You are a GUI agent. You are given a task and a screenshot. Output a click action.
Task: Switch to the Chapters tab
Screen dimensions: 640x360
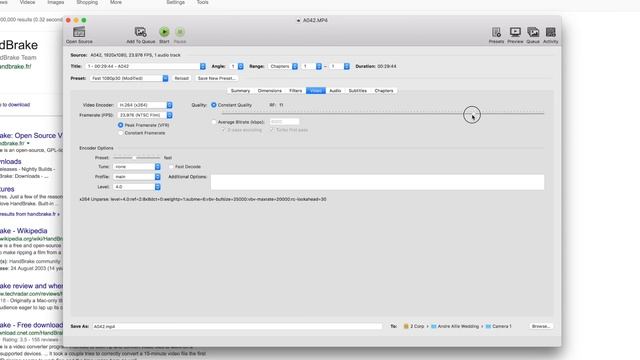384,91
